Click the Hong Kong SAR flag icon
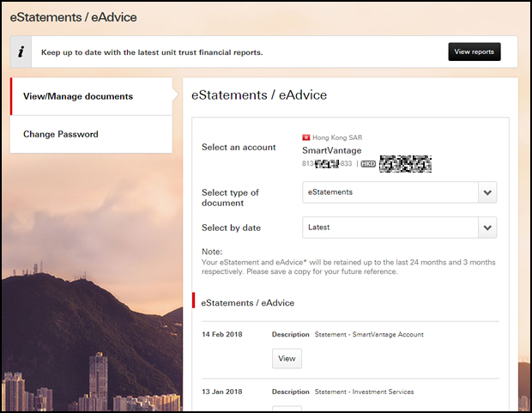Screen dimensions: 532x413 [x=306, y=137]
